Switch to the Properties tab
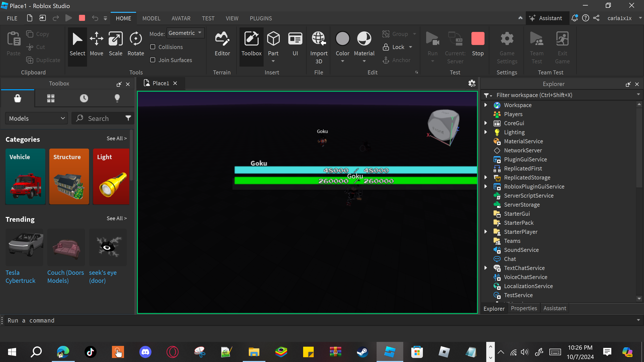 click(524, 308)
